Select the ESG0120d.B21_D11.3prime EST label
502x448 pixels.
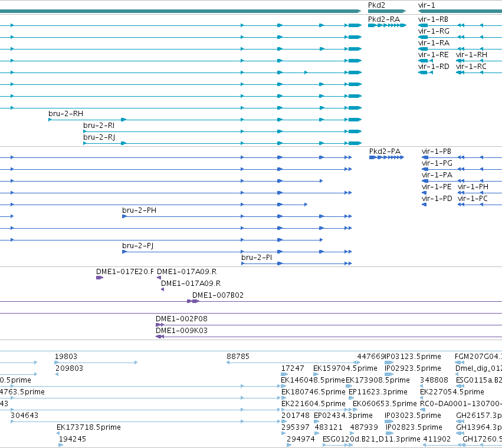[x=372, y=439]
